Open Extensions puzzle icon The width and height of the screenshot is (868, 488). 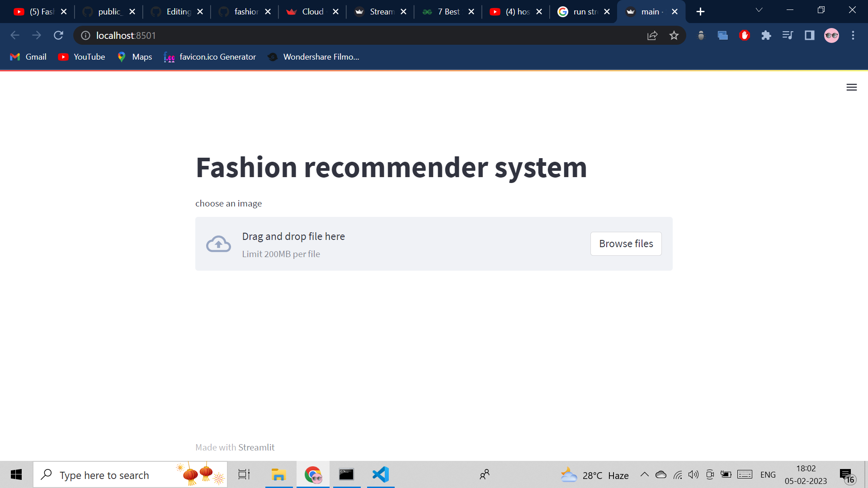click(x=766, y=35)
